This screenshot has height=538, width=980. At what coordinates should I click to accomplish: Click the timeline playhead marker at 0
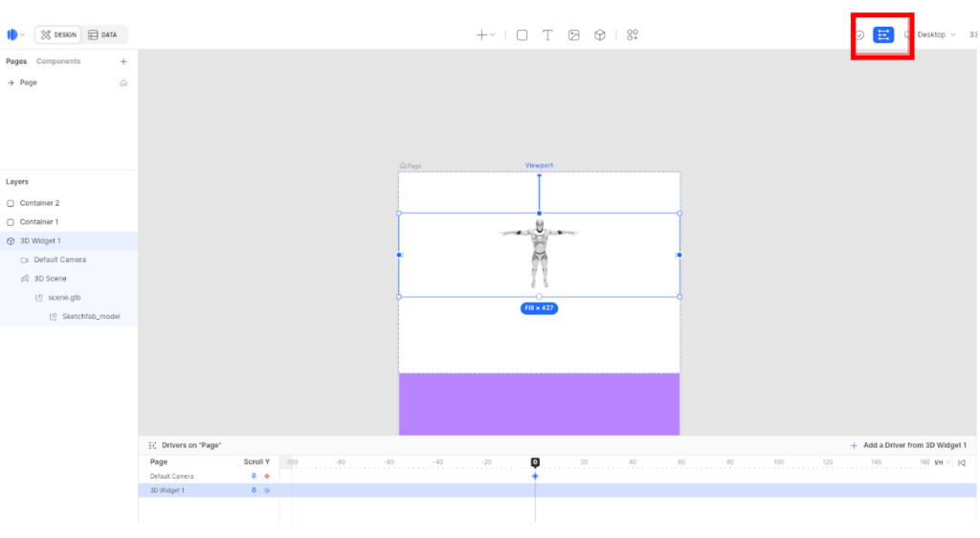[535, 462]
